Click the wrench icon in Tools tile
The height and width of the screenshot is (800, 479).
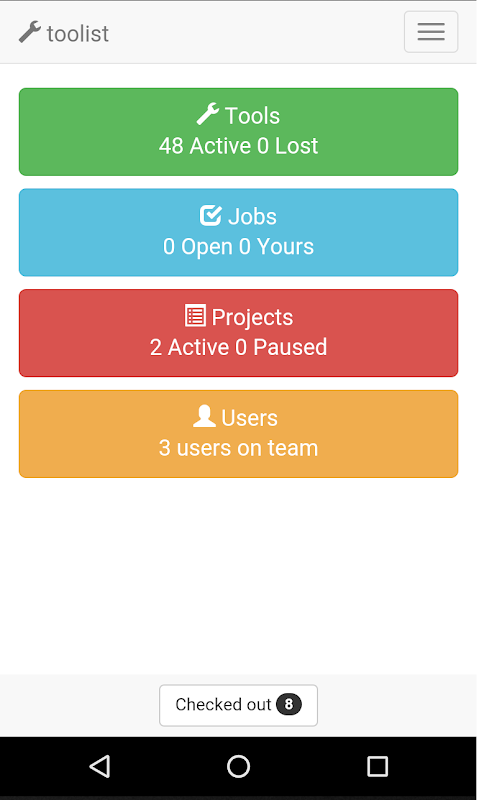pyautogui.click(x=208, y=114)
